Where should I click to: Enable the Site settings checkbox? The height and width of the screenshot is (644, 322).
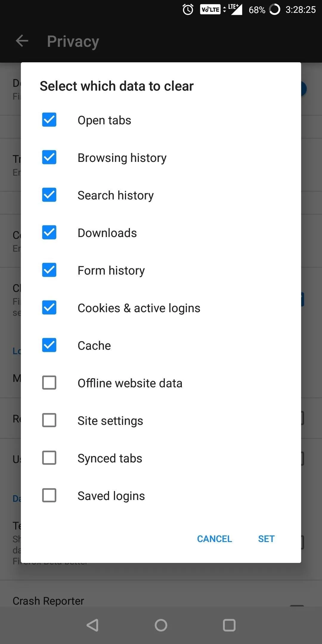click(x=49, y=420)
